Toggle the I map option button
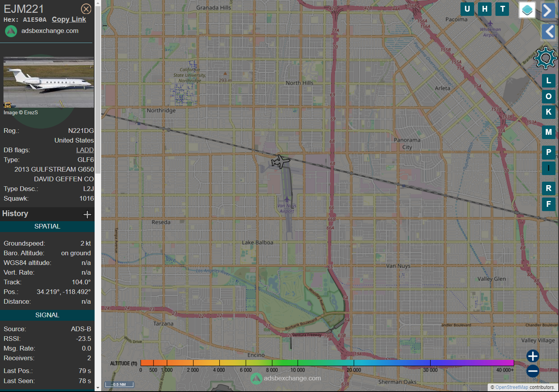The image size is (559, 392). [549, 168]
